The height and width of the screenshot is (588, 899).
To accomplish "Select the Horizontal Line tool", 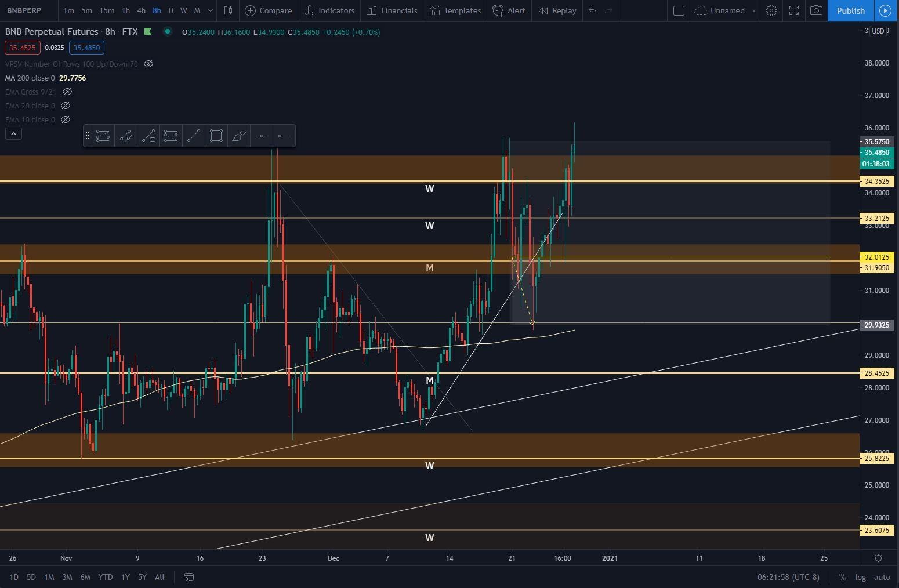I will tap(262, 136).
